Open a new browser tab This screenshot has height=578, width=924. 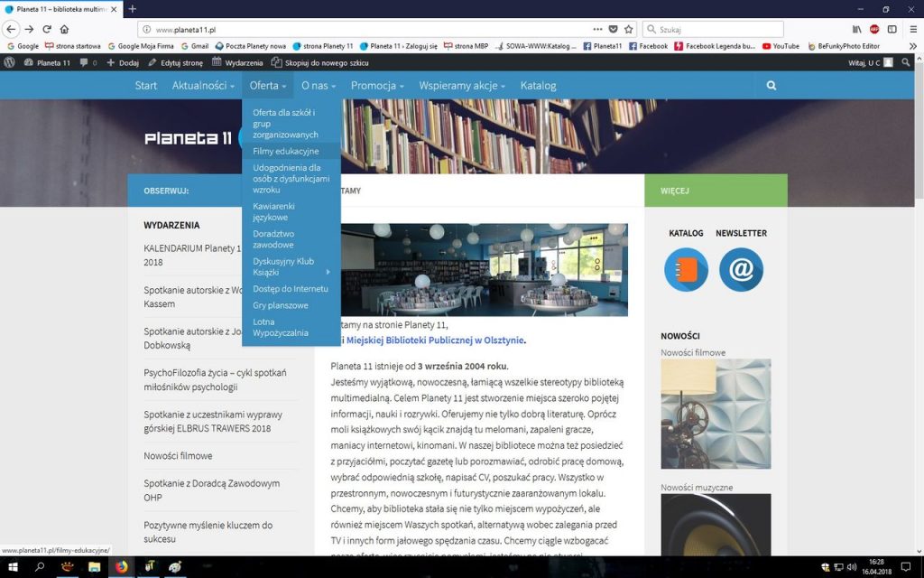coord(133,9)
